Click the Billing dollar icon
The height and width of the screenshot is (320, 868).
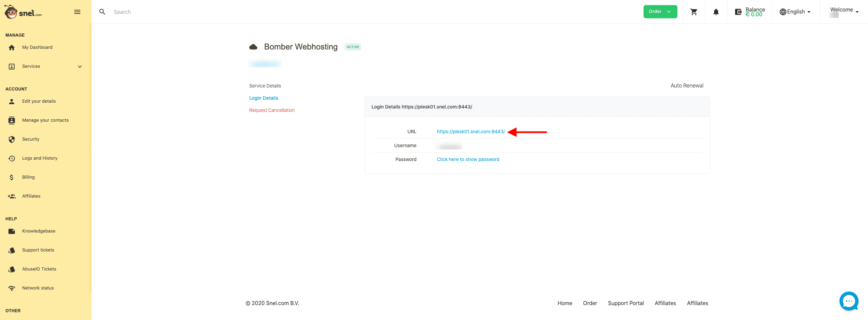pyautogui.click(x=12, y=177)
